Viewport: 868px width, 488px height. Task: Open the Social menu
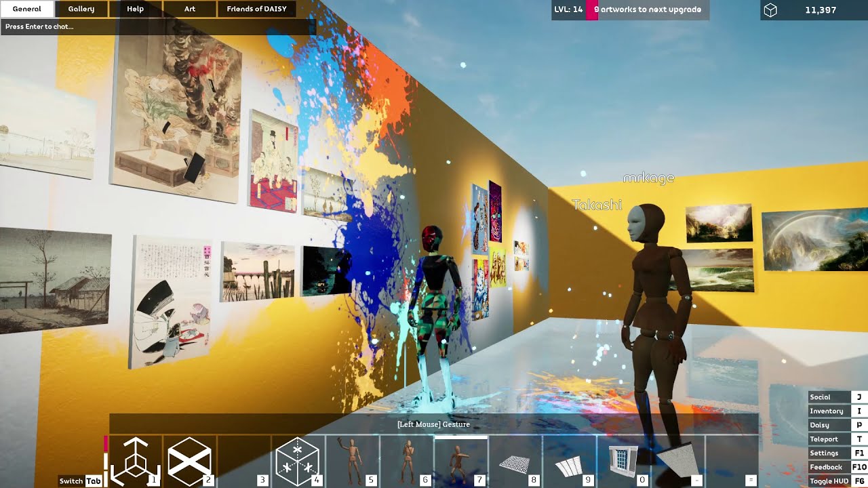click(x=837, y=397)
